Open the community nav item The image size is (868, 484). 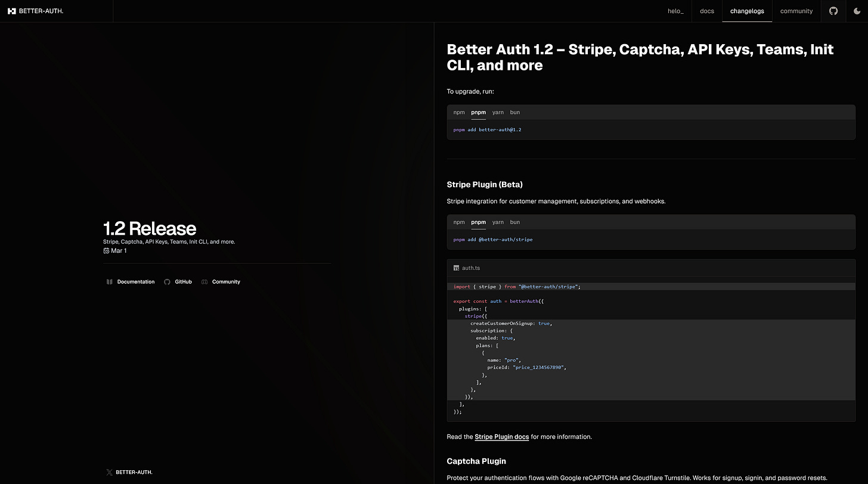tap(796, 11)
